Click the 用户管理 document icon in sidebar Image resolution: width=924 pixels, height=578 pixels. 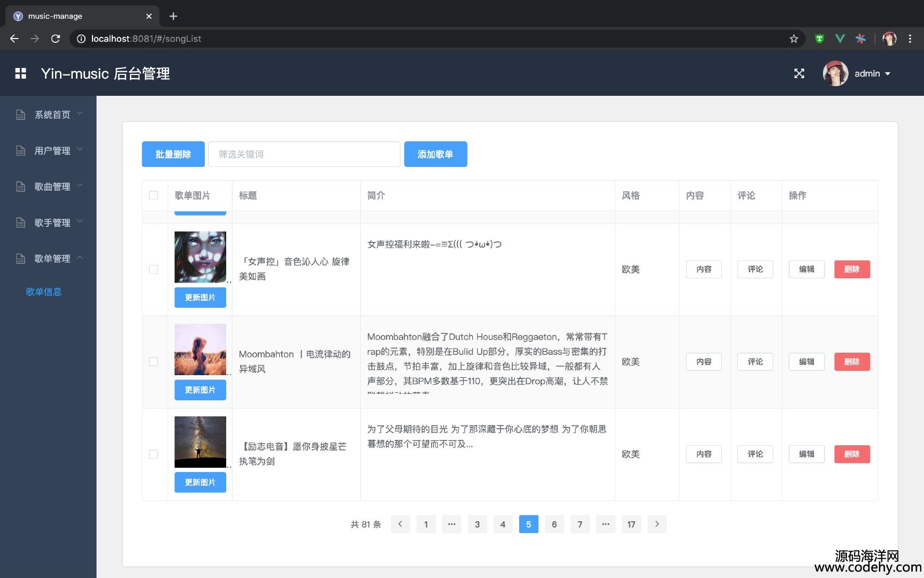click(21, 150)
